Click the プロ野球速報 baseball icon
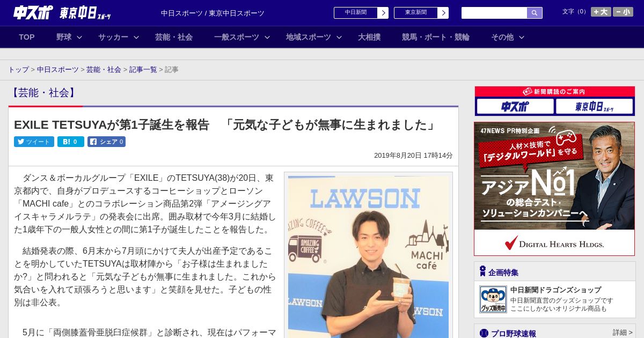The image size is (644, 338). click(x=484, y=333)
